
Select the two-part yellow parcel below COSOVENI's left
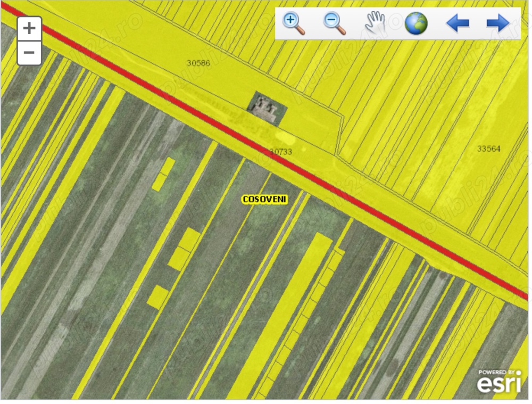click(184, 249)
